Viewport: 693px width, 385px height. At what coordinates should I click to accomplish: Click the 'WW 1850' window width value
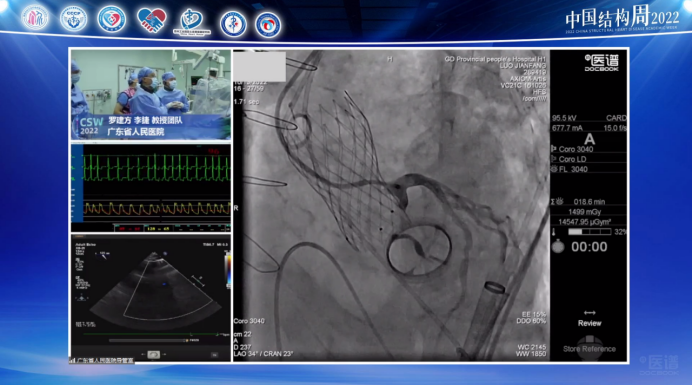click(531, 354)
